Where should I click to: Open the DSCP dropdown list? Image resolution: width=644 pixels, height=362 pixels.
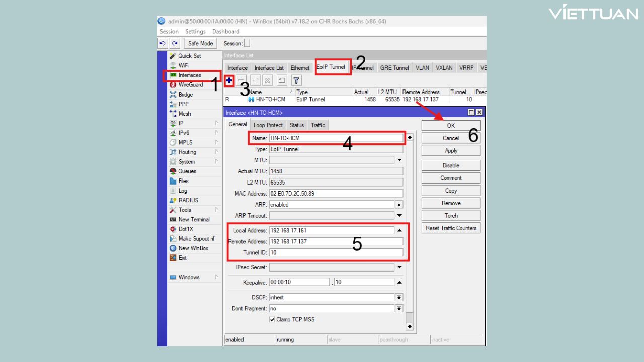pyautogui.click(x=399, y=297)
